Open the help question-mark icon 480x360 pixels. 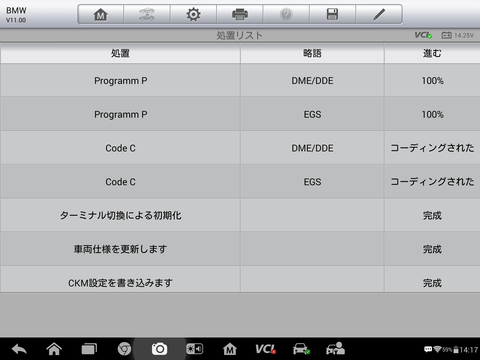286,14
